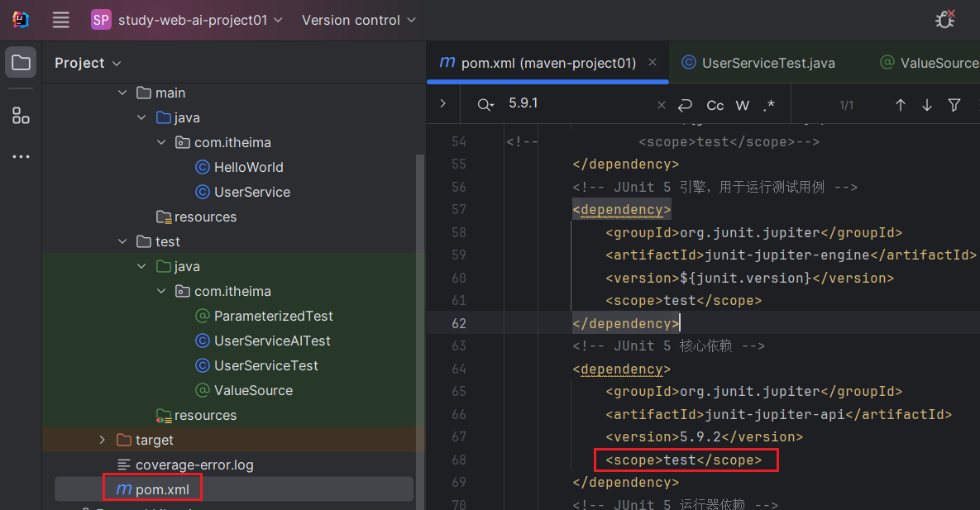Open the Structure tool window icon
The height and width of the screenshot is (510, 980).
coord(21,116)
